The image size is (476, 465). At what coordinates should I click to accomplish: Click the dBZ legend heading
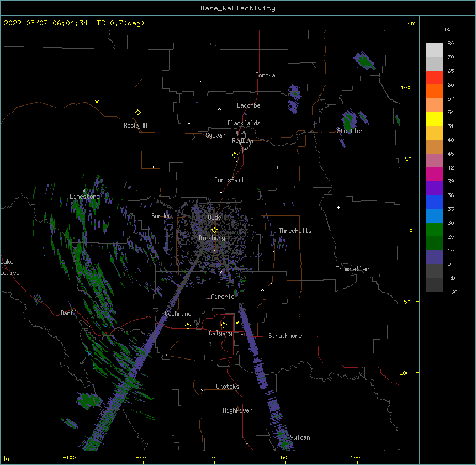(x=447, y=29)
